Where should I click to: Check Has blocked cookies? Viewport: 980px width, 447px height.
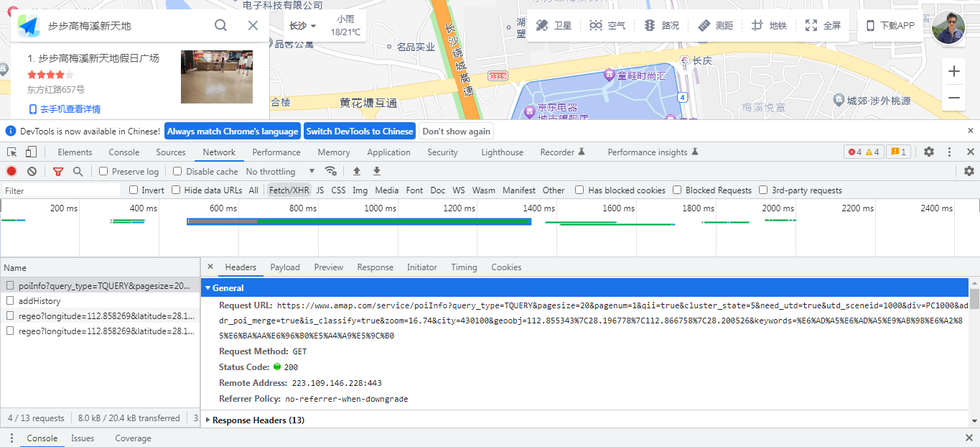coord(579,190)
